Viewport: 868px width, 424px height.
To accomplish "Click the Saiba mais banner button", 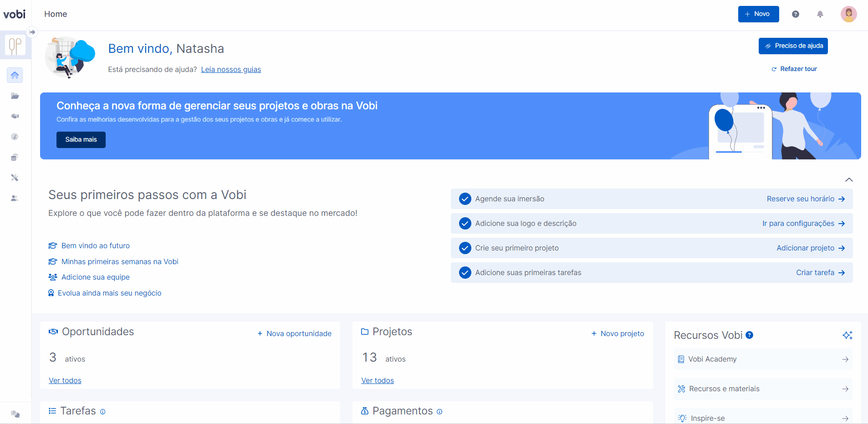I will click(x=81, y=140).
